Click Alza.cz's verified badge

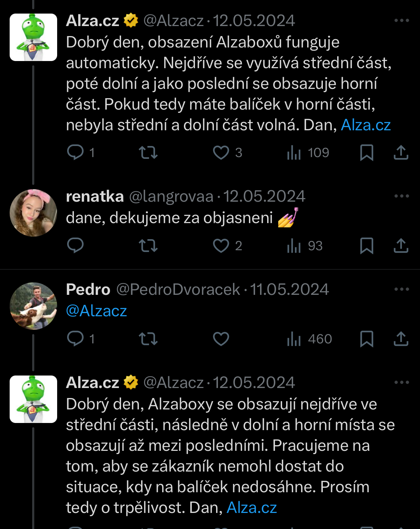point(131,20)
